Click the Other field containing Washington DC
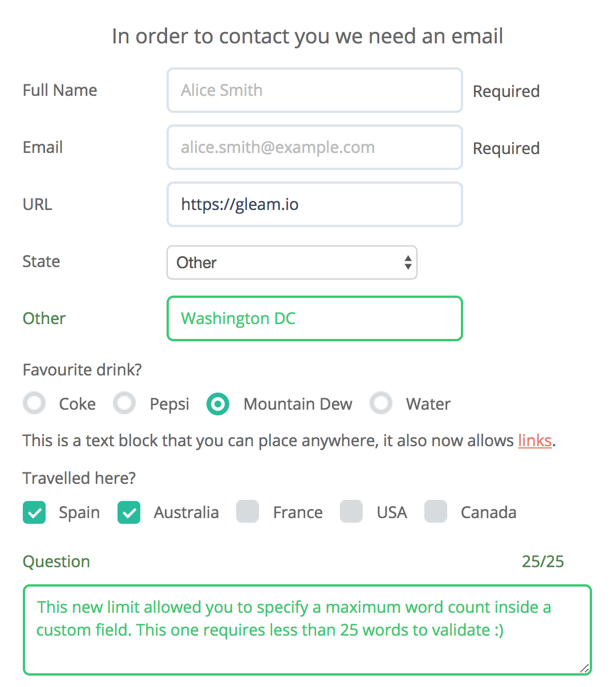616x687 pixels. coord(314,318)
